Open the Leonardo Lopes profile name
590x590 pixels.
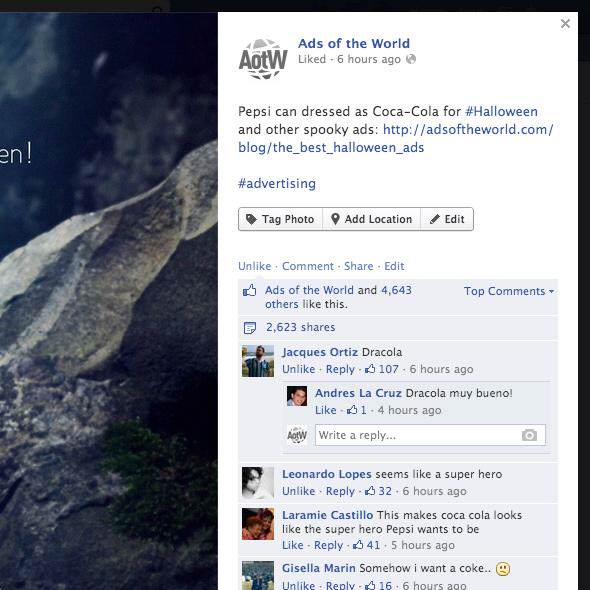[x=327, y=474]
